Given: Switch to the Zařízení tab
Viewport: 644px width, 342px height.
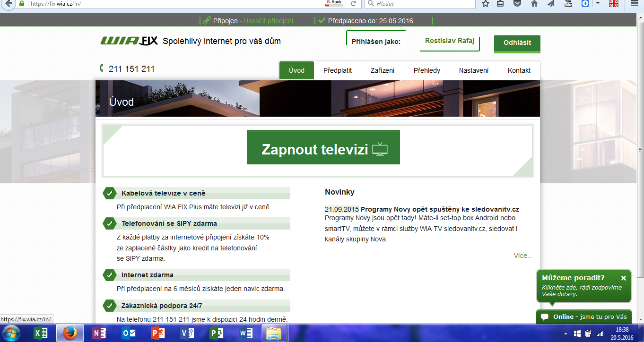Looking at the screenshot, I should click(x=383, y=70).
